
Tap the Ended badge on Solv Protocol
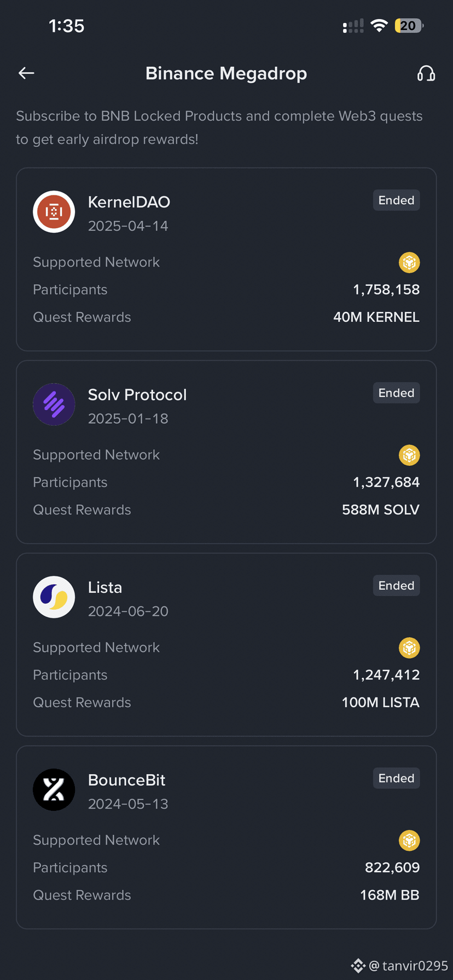pos(397,393)
